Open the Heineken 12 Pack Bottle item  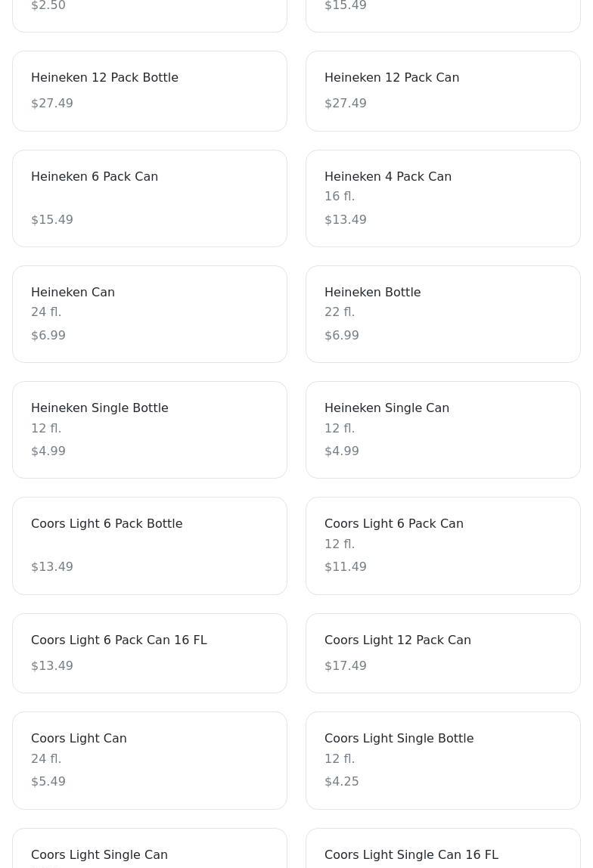pos(150,91)
